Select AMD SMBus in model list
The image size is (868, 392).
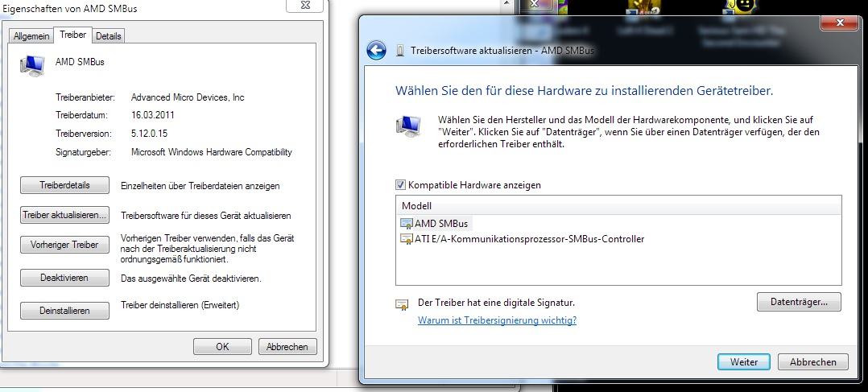[x=440, y=224]
